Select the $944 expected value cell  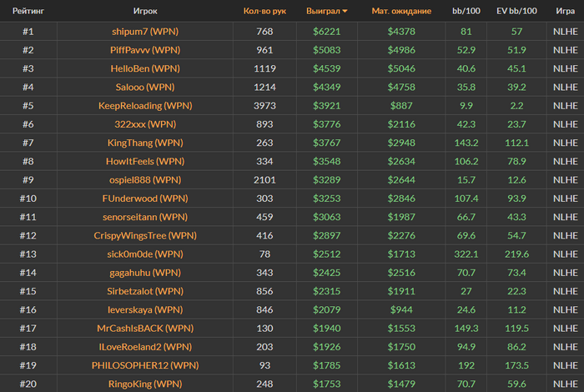coord(401,310)
